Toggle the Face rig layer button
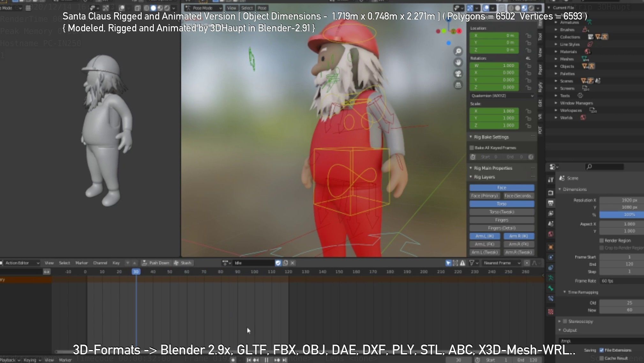This screenshot has height=363, width=644. [502, 188]
